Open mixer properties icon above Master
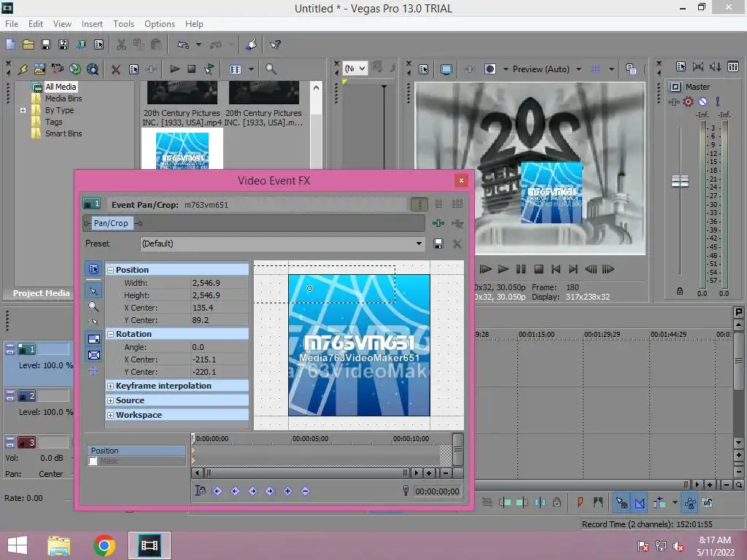Viewport: 747px width, 560px height. point(681,66)
